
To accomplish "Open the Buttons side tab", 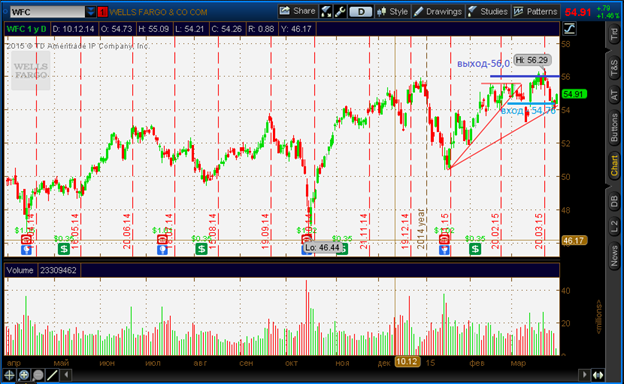I will tap(614, 128).
